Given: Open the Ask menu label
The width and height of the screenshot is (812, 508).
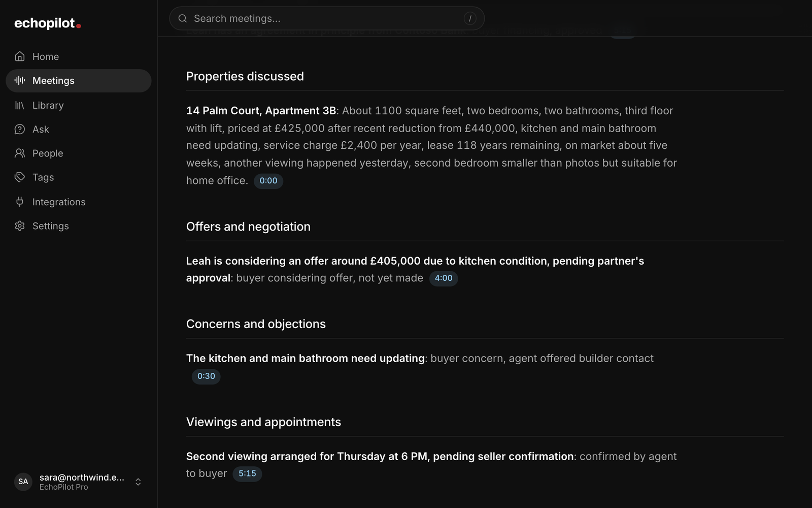Looking at the screenshot, I should [x=41, y=130].
